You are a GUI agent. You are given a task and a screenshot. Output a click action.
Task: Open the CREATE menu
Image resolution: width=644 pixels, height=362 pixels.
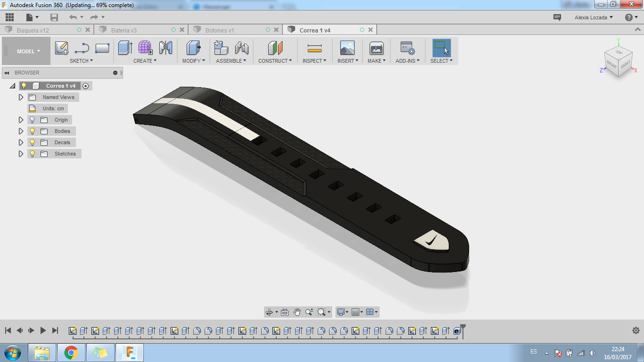pyautogui.click(x=145, y=61)
